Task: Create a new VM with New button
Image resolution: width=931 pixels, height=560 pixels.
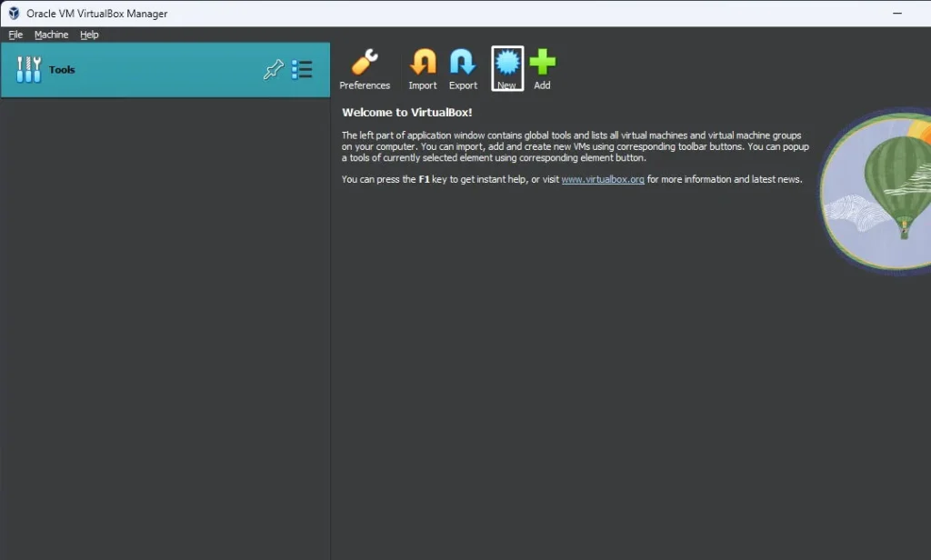Action: coord(507,69)
